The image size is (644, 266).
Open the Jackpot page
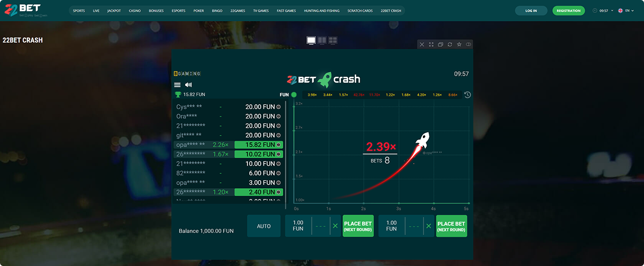pyautogui.click(x=114, y=11)
